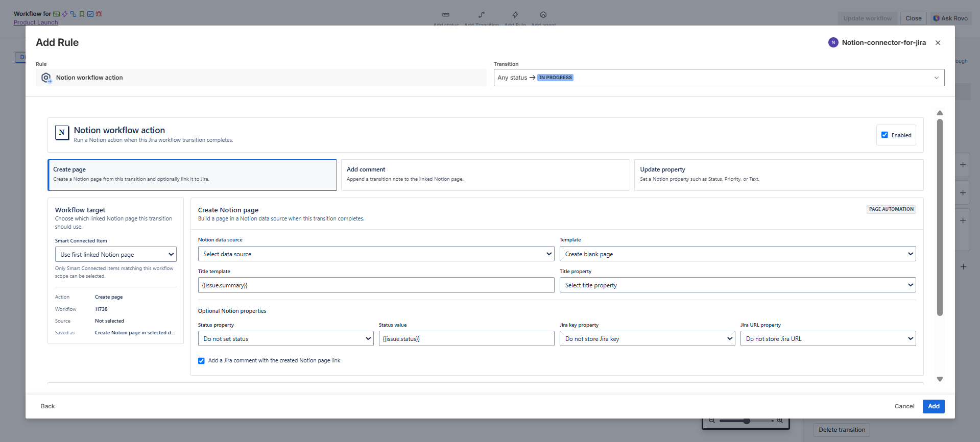Click the Add button
Viewport: 980px width, 442px height.
pyautogui.click(x=934, y=406)
